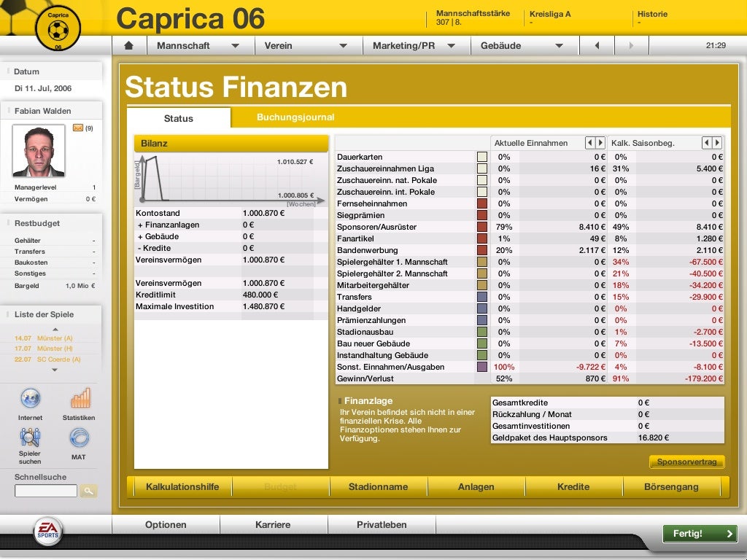This screenshot has width=747, height=560.
Task: Launch the MAT icon
Action: (x=79, y=437)
